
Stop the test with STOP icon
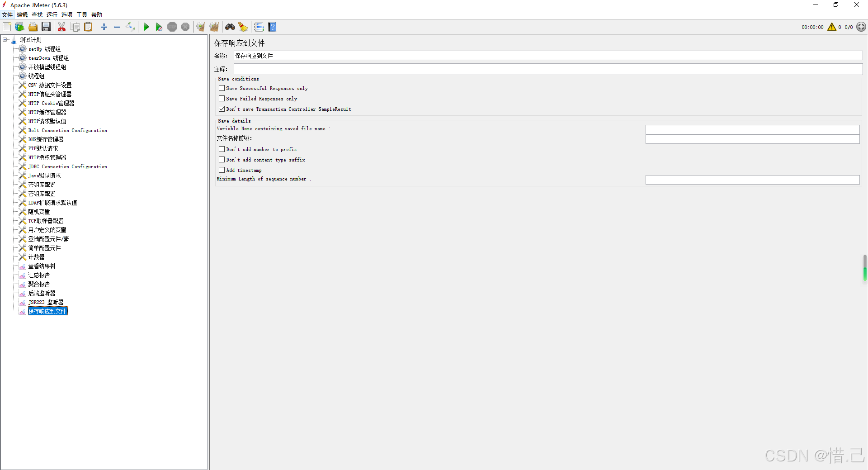click(172, 27)
